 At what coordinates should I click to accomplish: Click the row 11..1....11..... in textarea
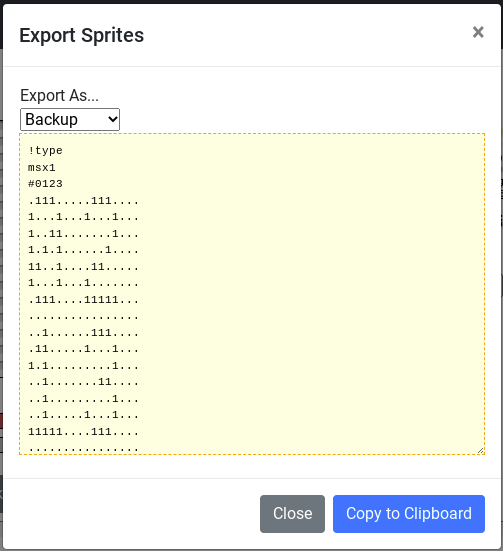(x=83, y=267)
